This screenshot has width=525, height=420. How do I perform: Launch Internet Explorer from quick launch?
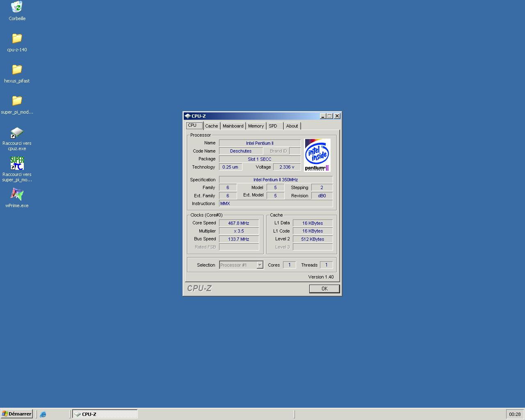click(43, 414)
